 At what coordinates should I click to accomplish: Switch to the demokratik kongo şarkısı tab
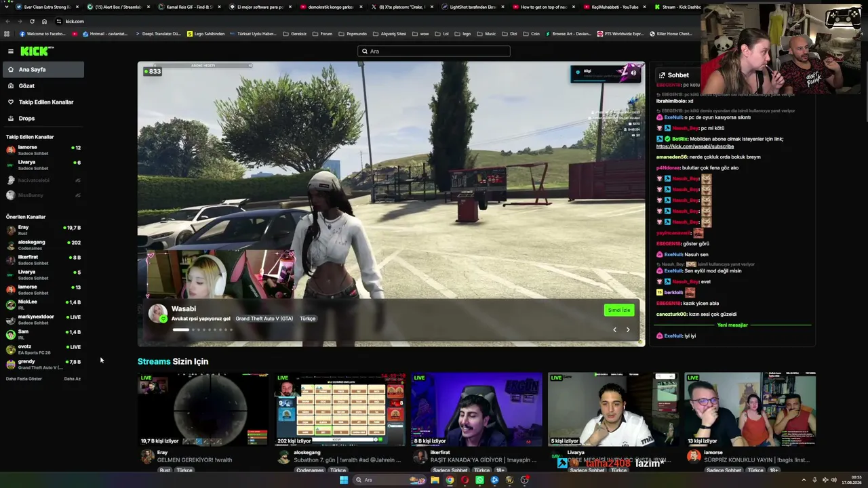coord(330,7)
